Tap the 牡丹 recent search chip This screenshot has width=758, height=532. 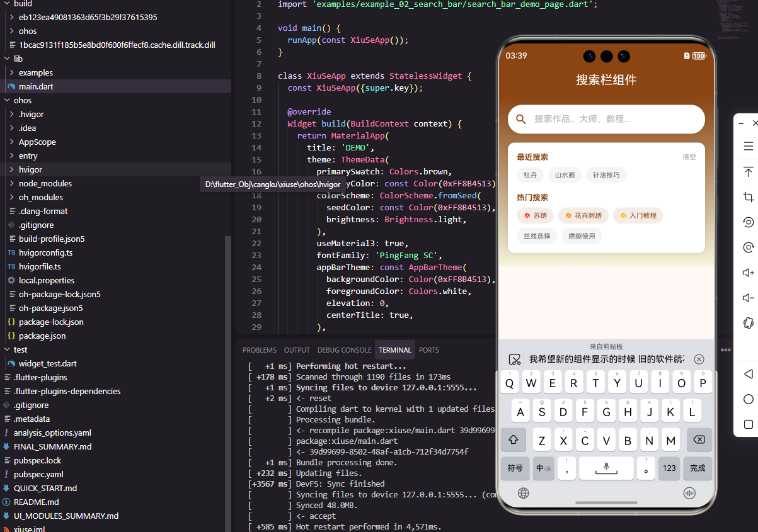[x=530, y=175]
